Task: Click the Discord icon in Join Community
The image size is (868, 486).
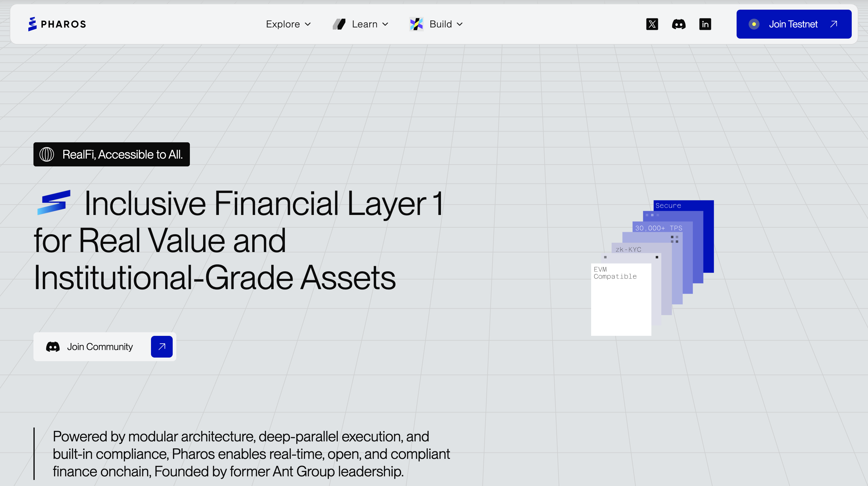Action: (x=53, y=346)
